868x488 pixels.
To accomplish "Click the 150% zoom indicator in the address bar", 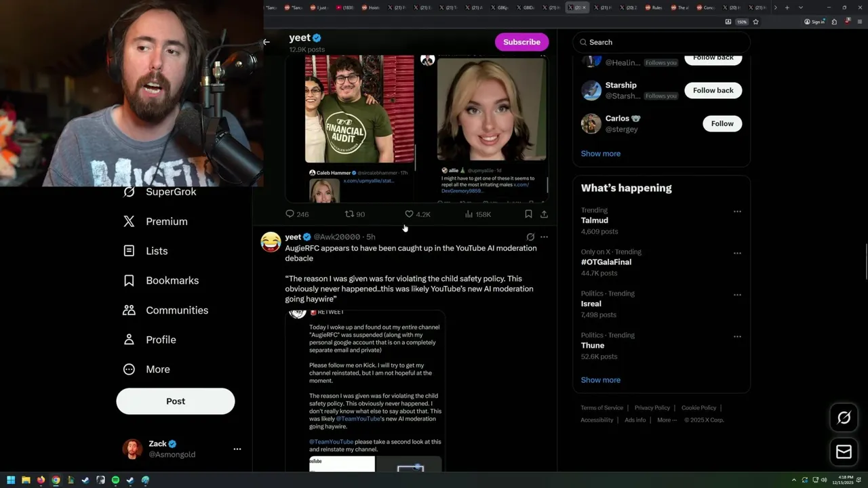I will [x=742, y=22].
